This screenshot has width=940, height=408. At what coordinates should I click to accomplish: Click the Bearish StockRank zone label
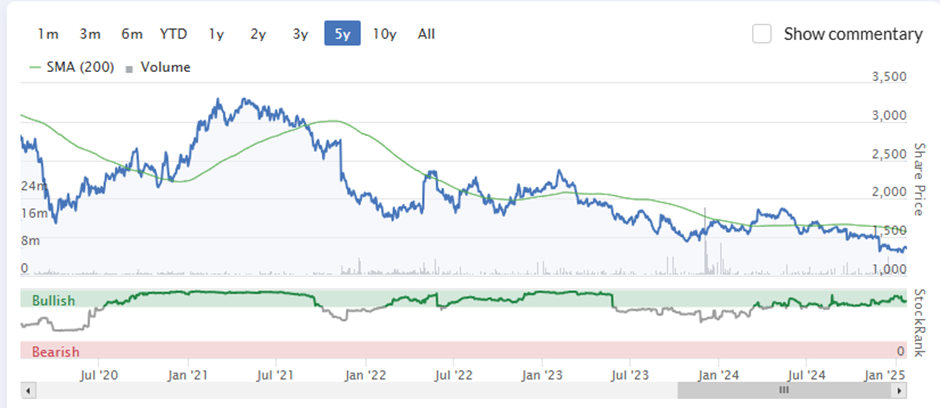pos(56,352)
